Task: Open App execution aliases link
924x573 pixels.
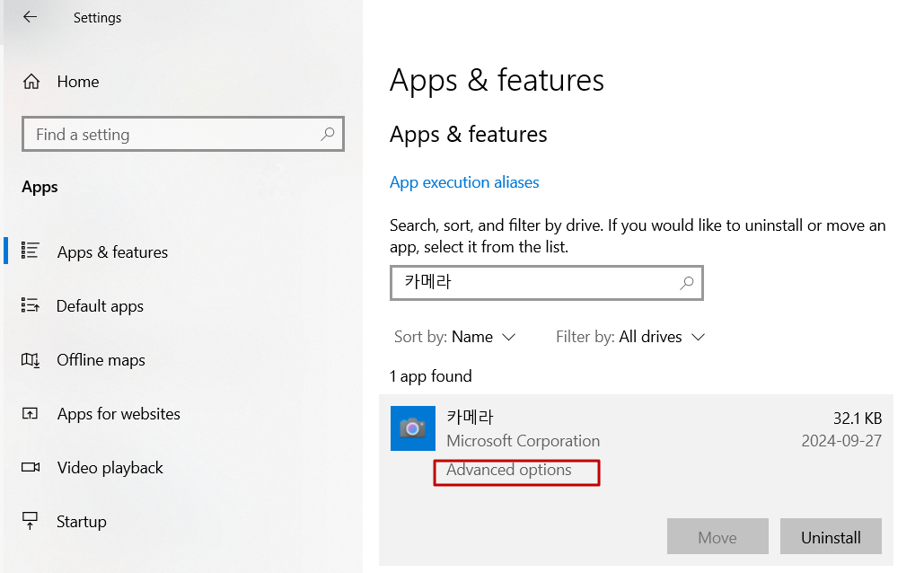Action: click(464, 182)
